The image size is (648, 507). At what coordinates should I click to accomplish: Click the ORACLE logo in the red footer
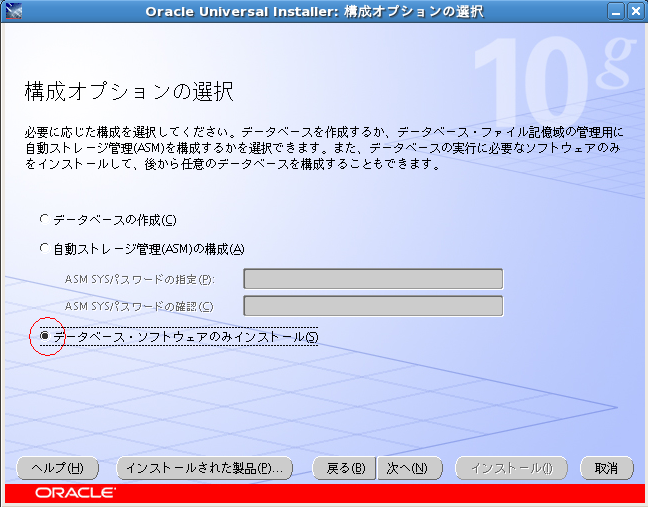(75, 493)
